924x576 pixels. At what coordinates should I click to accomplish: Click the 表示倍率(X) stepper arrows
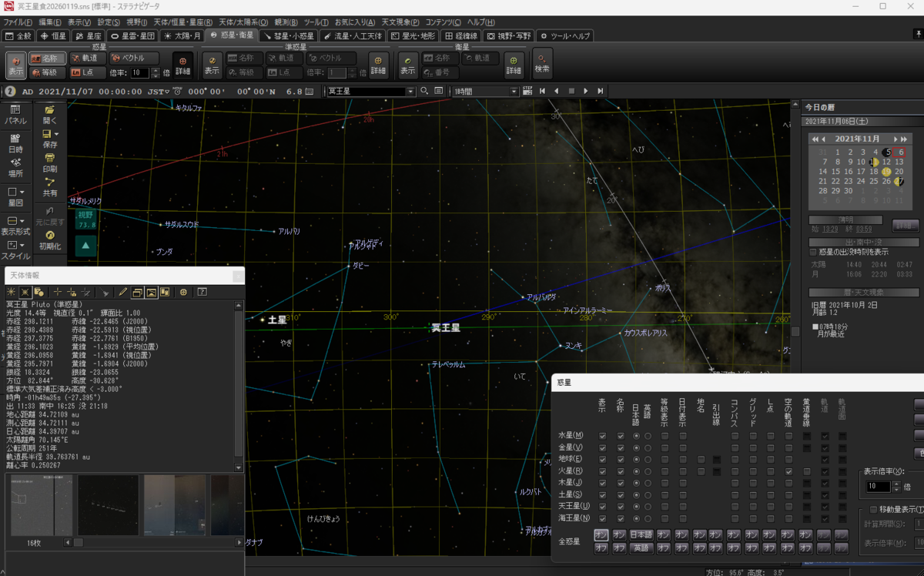click(896, 487)
